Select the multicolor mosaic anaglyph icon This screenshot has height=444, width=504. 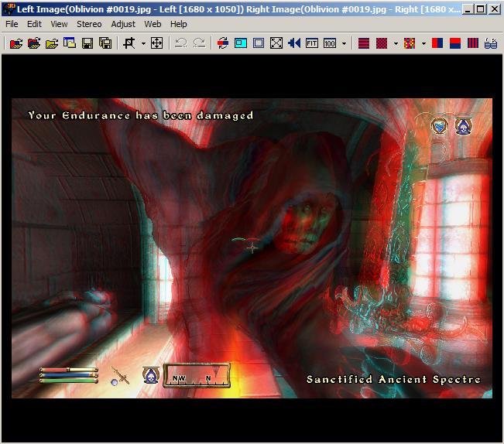(x=410, y=43)
